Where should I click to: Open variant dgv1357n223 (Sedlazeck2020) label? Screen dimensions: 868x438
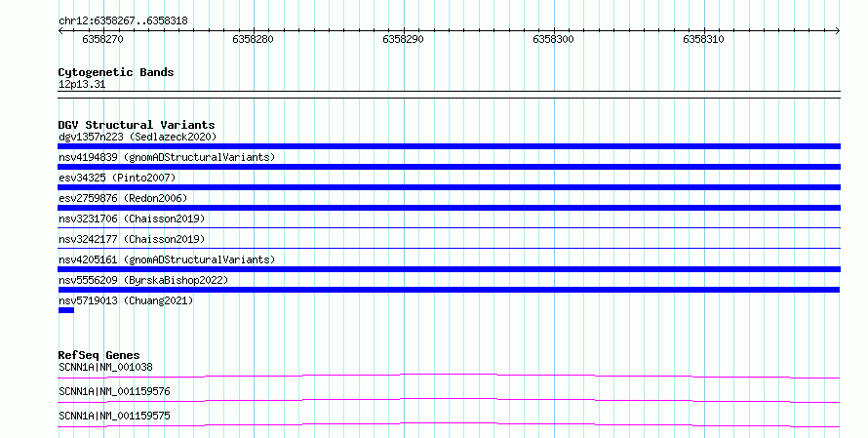[138, 137]
